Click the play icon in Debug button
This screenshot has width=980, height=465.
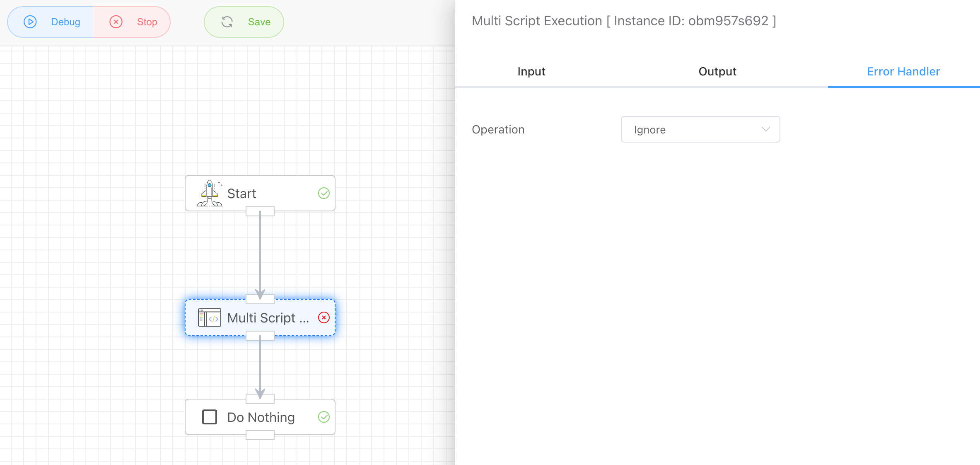[30, 22]
